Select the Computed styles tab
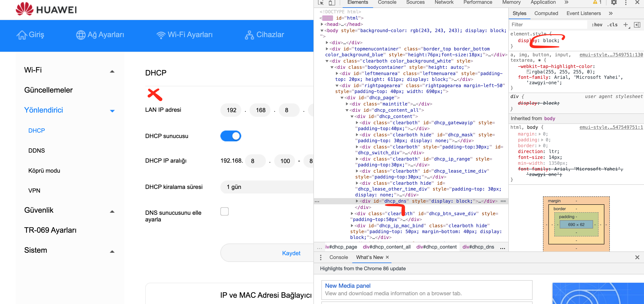Image resolution: width=644 pixels, height=304 pixels. [546, 13]
